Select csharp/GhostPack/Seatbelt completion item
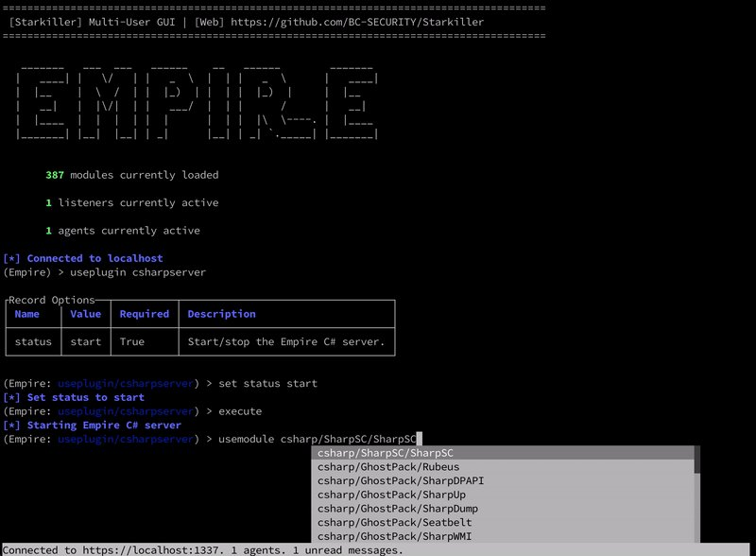This screenshot has height=556, width=756. (x=503, y=522)
